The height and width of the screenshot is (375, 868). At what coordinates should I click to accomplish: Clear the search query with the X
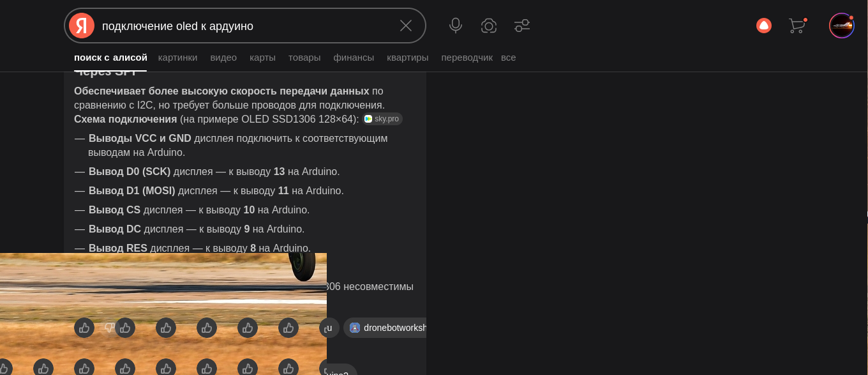tap(406, 26)
